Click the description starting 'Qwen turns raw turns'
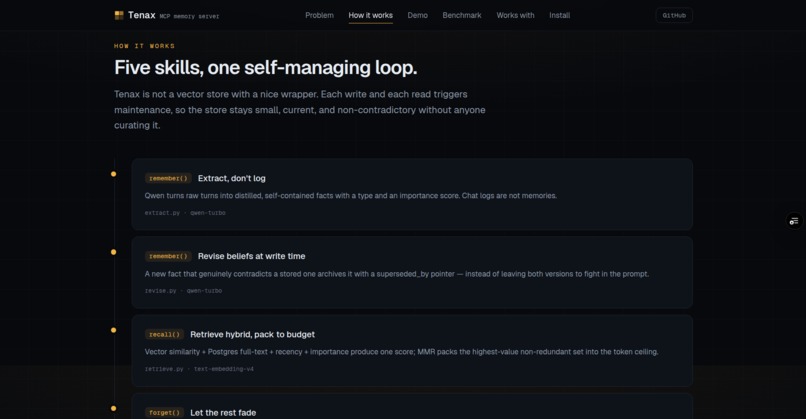This screenshot has height=419, width=806. coord(351,196)
